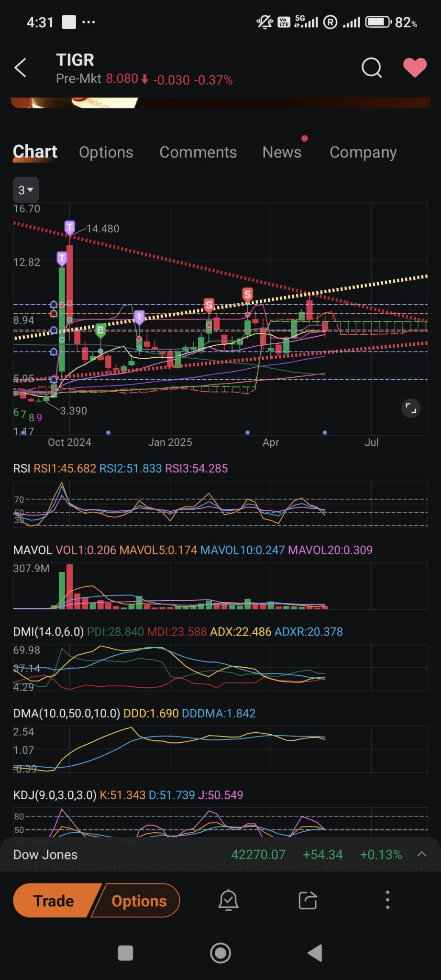Tap the Android recent apps square button

click(x=125, y=953)
